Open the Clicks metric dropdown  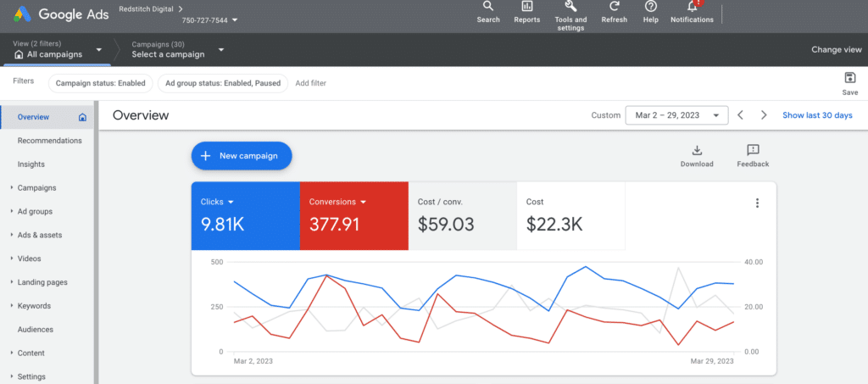[231, 202]
